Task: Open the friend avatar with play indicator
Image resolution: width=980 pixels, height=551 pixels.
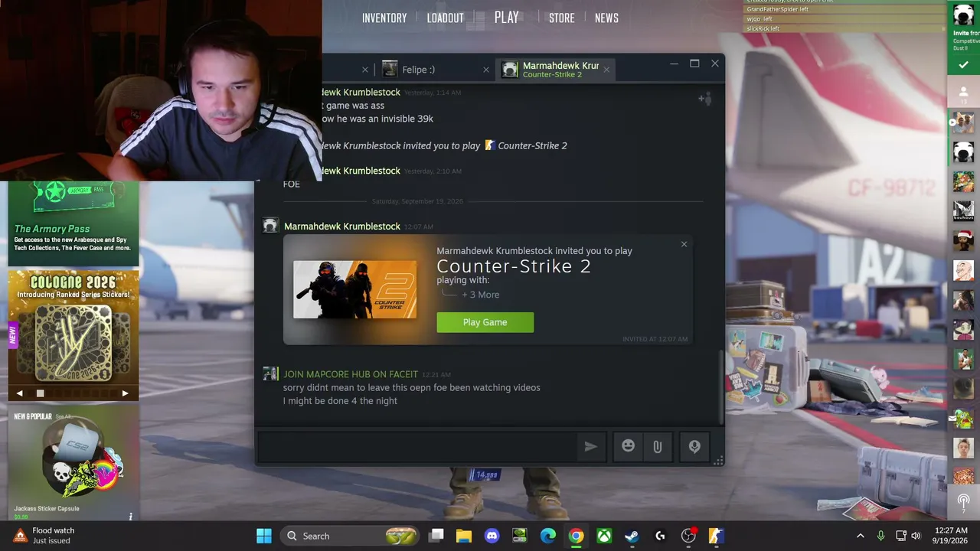Action: pyautogui.click(x=963, y=122)
